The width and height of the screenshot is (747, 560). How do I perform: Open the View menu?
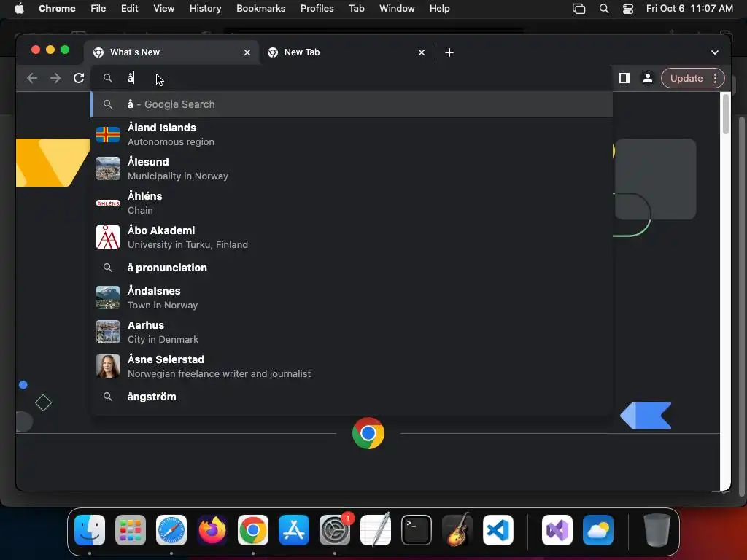pos(163,9)
